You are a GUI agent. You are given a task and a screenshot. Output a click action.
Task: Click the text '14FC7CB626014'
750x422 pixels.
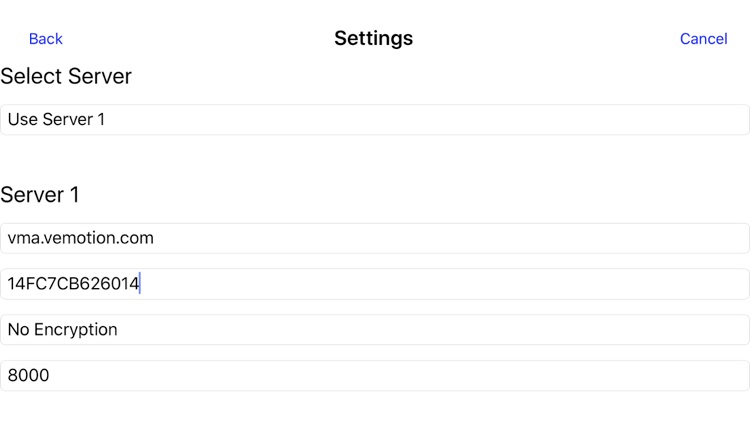tap(73, 284)
